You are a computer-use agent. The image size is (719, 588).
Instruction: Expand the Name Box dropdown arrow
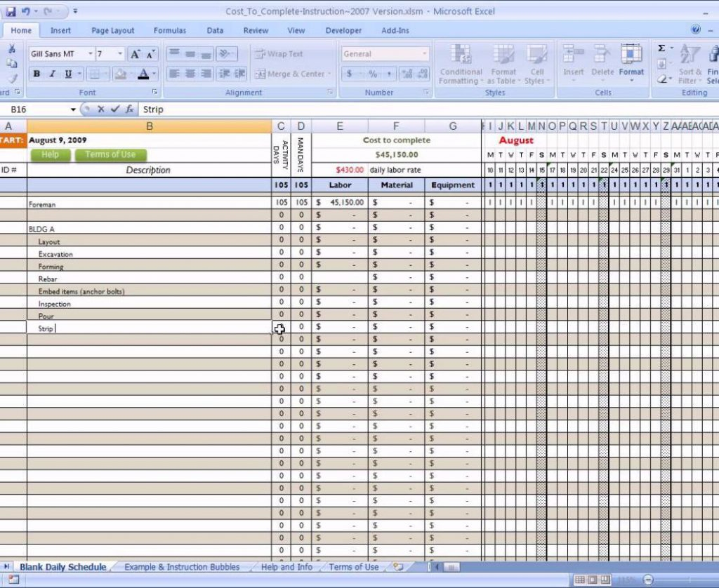coord(73,109)
